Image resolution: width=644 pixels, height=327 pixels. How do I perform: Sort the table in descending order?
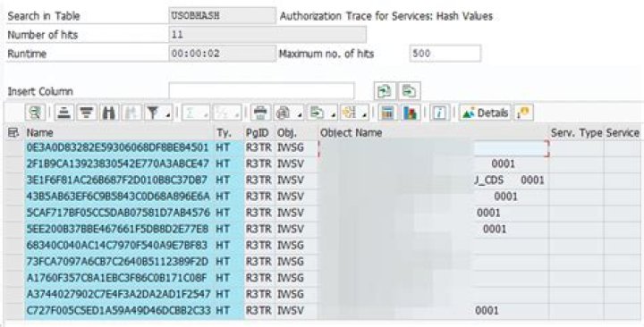coord(86,113)
